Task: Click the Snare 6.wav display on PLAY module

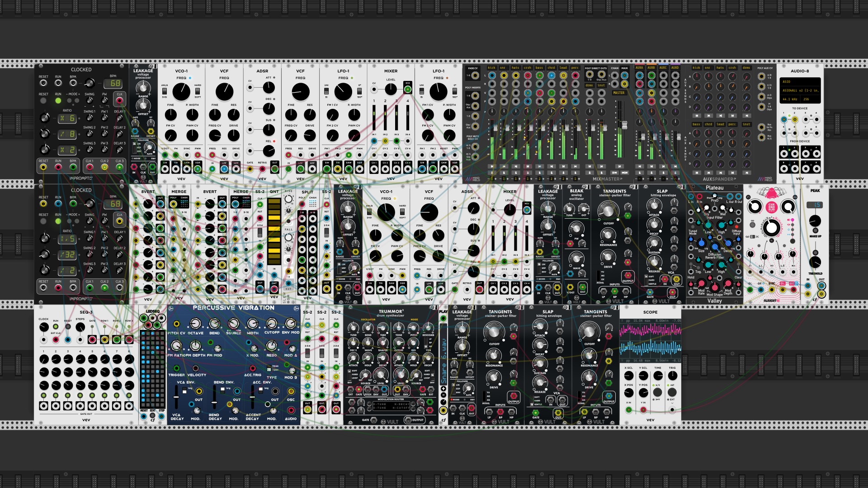Action: [443, 354]
